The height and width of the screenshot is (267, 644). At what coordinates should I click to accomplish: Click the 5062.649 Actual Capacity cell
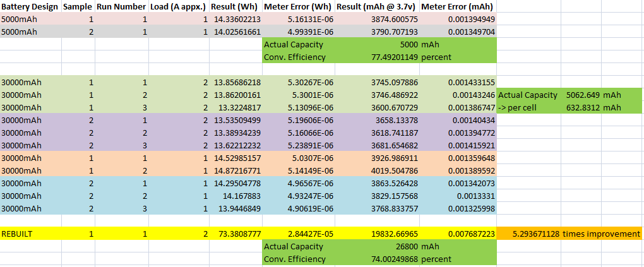pos(581,95)
